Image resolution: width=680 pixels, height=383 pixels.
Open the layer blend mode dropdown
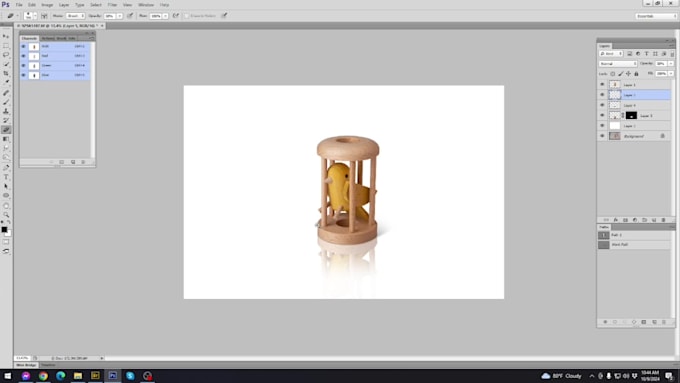pos(618,64)
